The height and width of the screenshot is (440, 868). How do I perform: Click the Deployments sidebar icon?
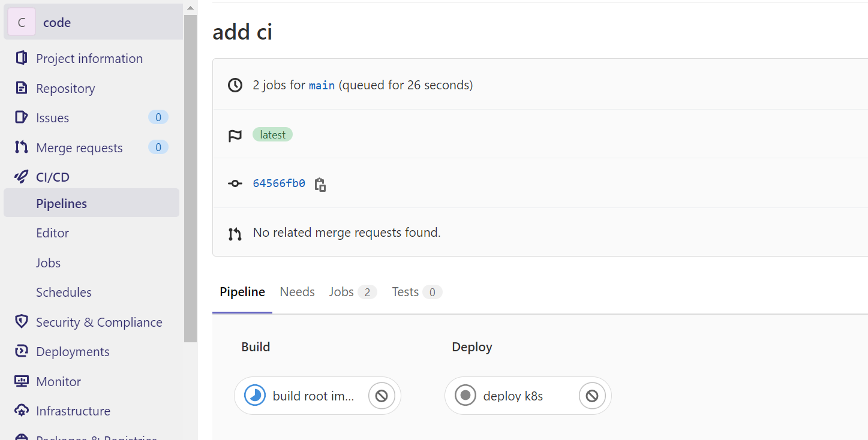(22, 351)
